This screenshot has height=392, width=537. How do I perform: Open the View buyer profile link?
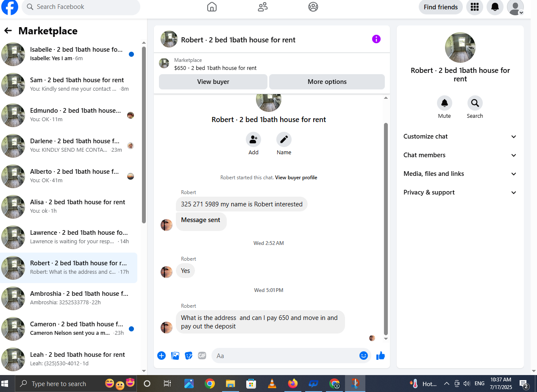[x=296, y=178]
